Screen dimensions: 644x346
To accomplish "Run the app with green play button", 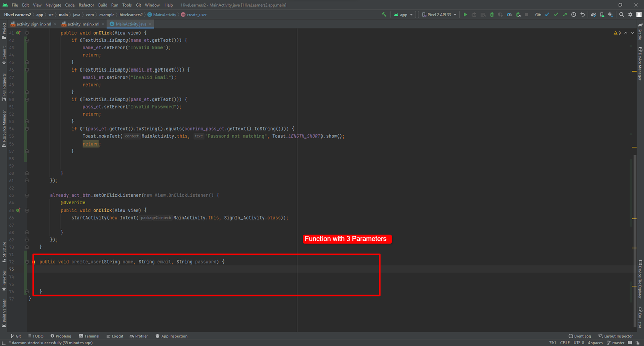I will click(x=465, y=15).
